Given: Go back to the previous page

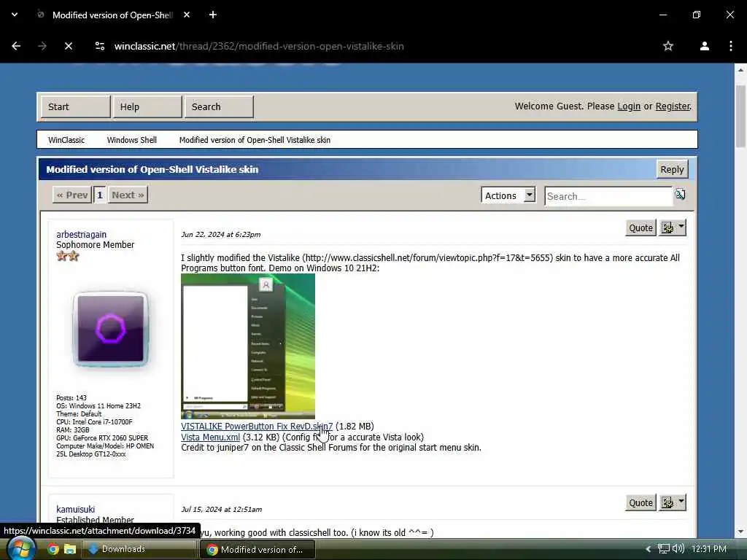Looking at the screenshot, I should pyautogui.click(x=16, y=46).
